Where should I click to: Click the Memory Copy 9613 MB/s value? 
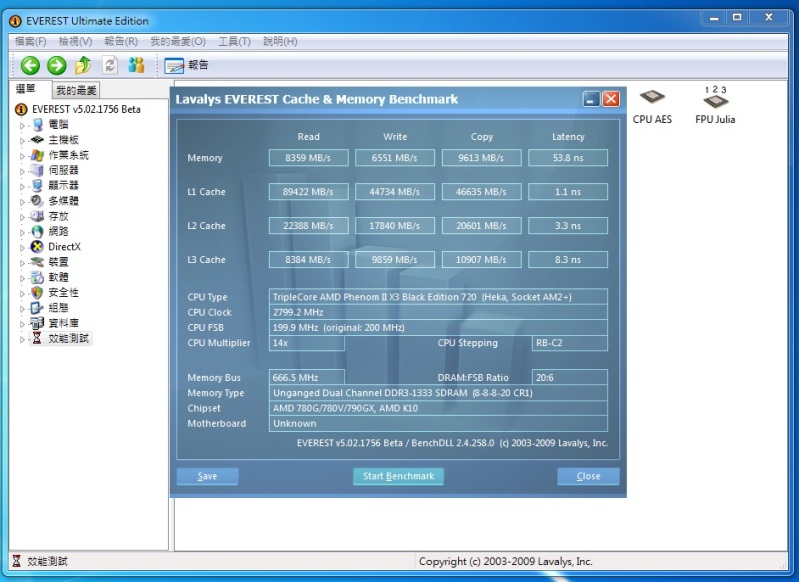click(x=482, y=158)
